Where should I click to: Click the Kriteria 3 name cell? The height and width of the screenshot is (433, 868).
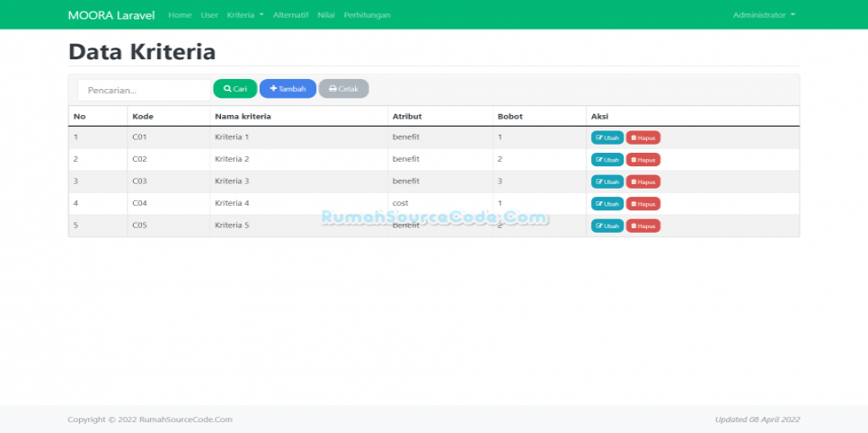click(x=299, y=181)
